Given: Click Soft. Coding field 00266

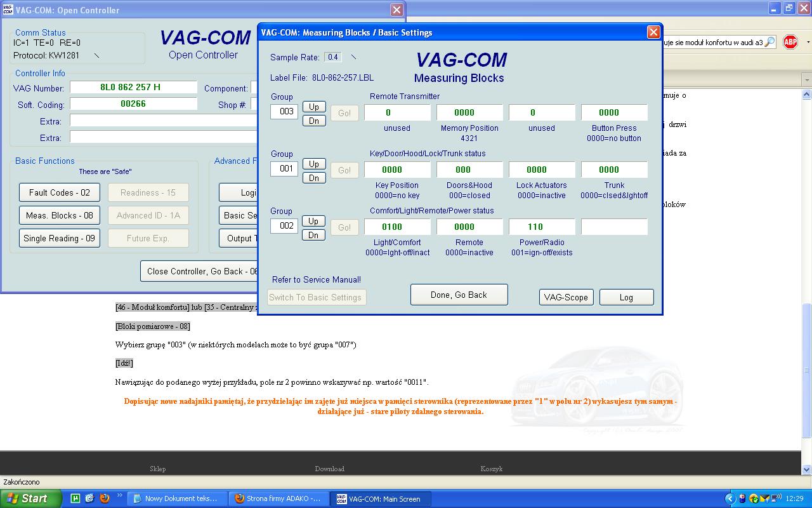Looking at the screenshot, I should click(x=134, y=104).
